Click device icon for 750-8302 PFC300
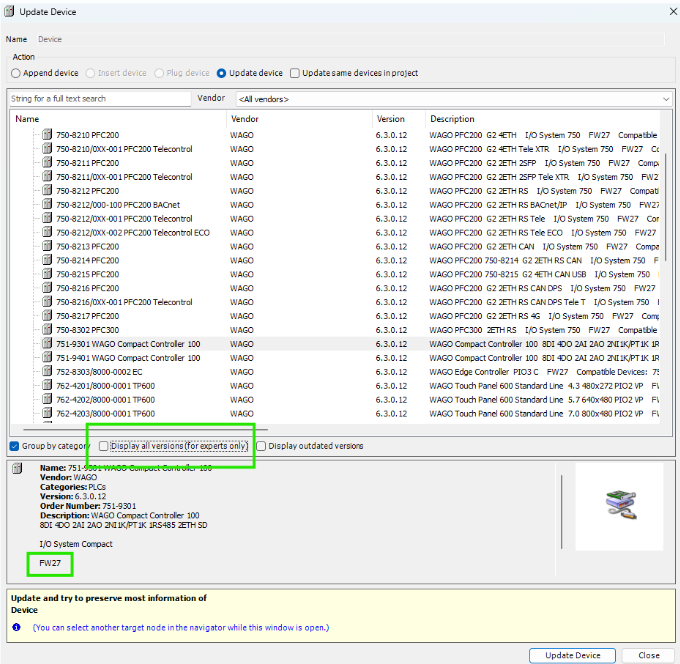 [x=47, y=330]
